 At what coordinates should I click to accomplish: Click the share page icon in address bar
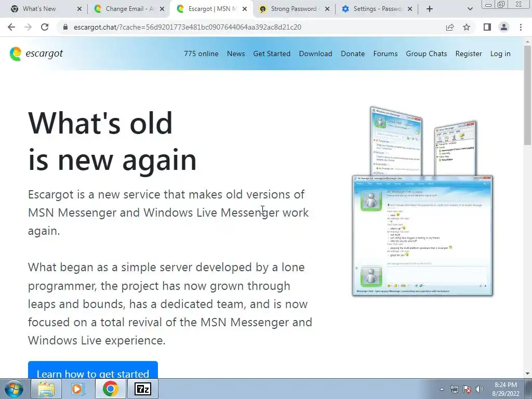(x=450, y=27)
